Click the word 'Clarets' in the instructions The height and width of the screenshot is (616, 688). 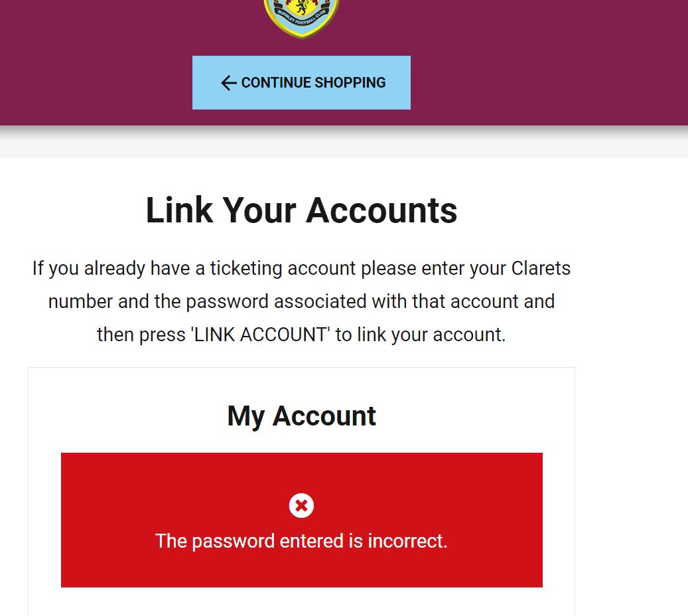[x=541, y=268]
